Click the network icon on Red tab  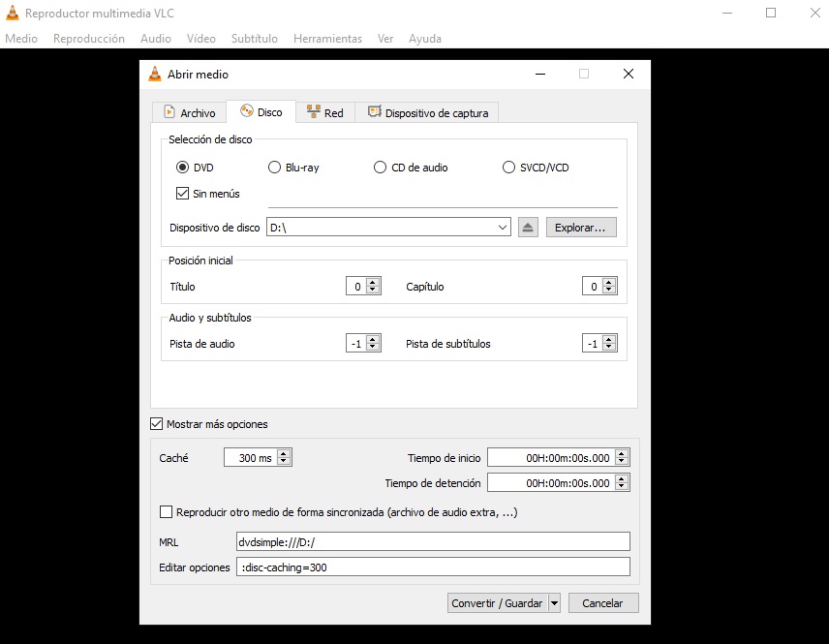pos(313,112)
